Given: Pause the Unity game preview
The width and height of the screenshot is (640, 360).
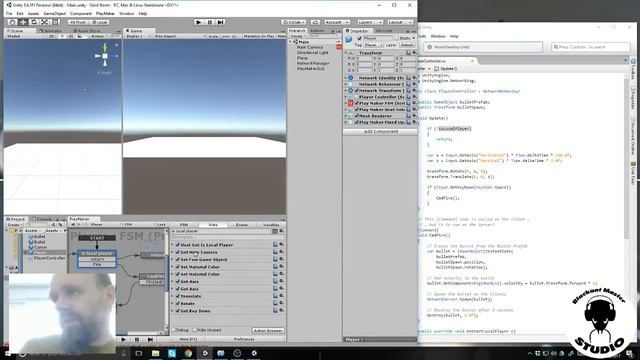Looking at the screenshot, I should [210, 22].
